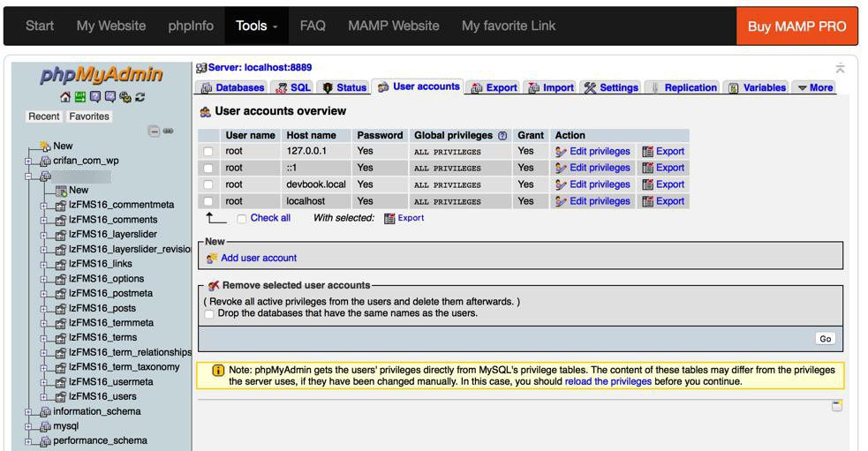Open the More tab dropdown
Image resolution: width=868 pixels, height=451 pixels.
coord(815,87)
